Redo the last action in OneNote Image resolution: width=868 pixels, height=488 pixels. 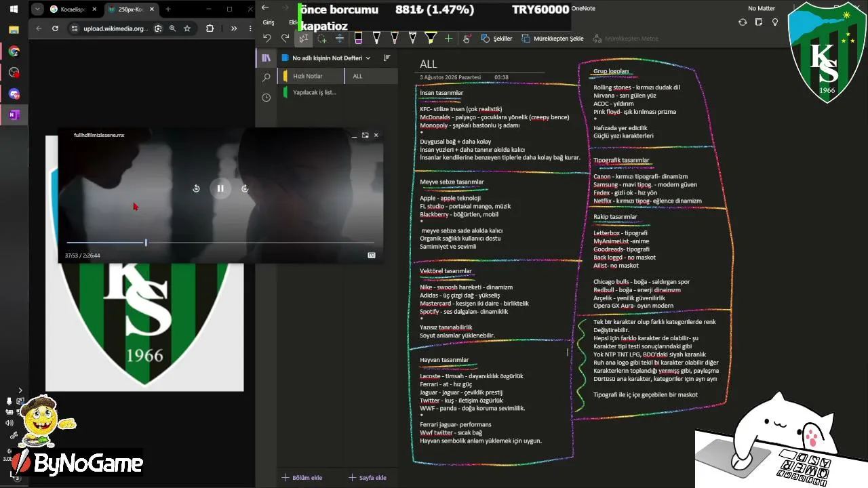[285, 39]
